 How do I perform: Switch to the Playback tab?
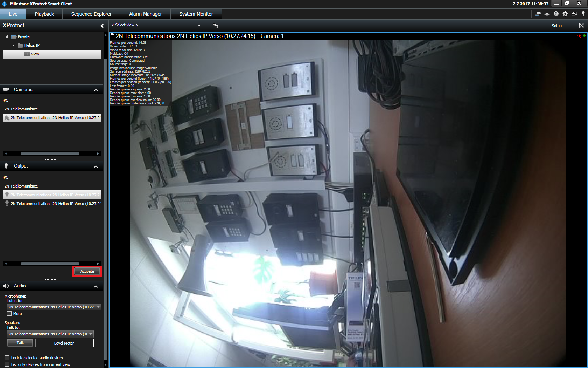click(x=44, y=14)
